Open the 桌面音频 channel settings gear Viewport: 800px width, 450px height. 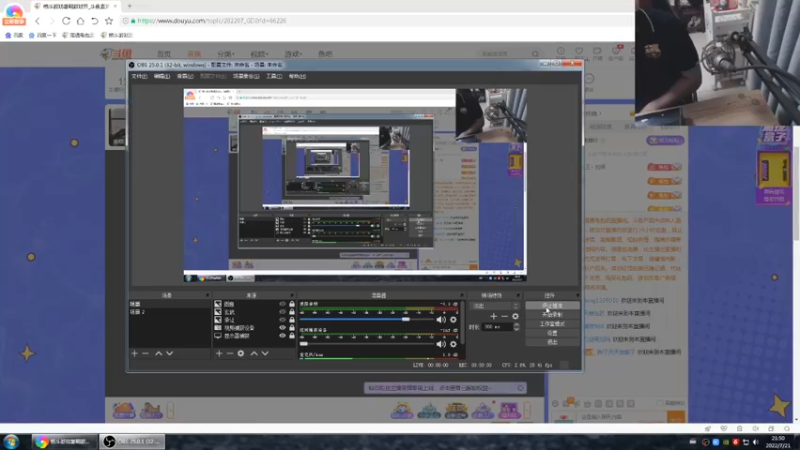pyautogui.click(x=453, y=319)
